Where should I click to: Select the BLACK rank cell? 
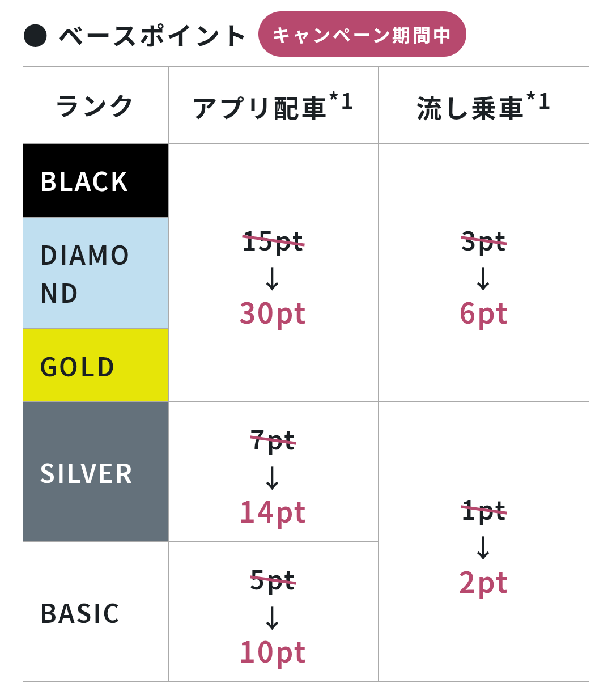tap(95, 181)
